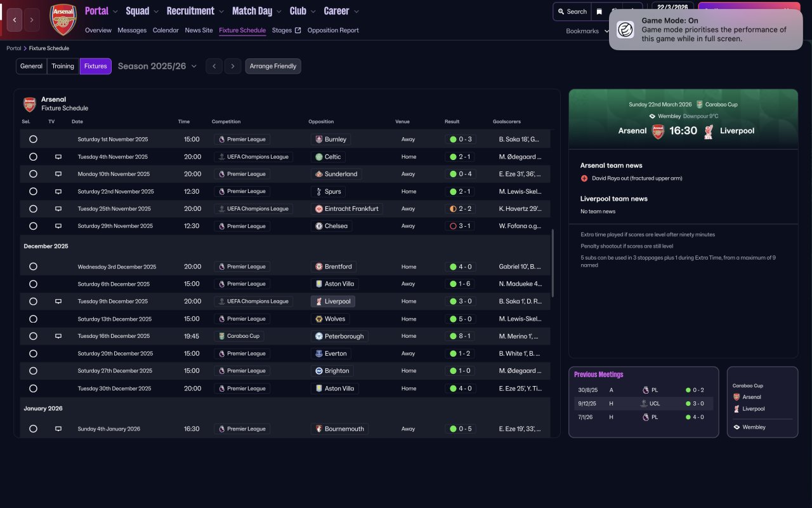Click the TV icon on the Peterborough fixture row
This screenshot has height=508, width=812.
click(x=58, y=336)
